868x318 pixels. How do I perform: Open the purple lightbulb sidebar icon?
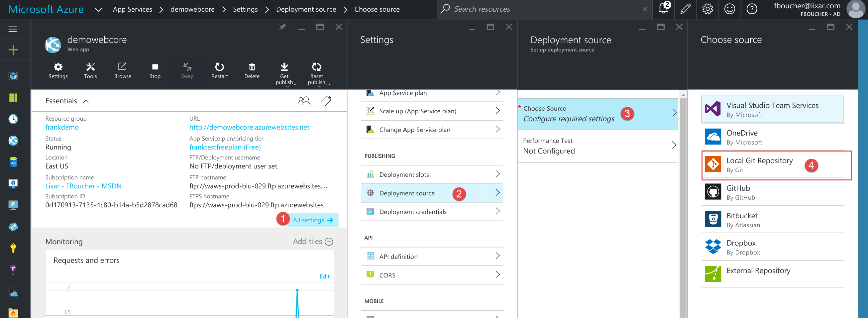tap(13, 269)
